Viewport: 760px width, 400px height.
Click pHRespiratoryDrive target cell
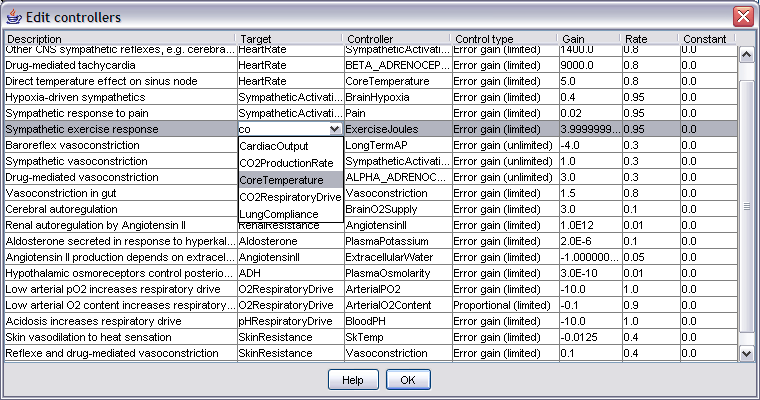288,321
